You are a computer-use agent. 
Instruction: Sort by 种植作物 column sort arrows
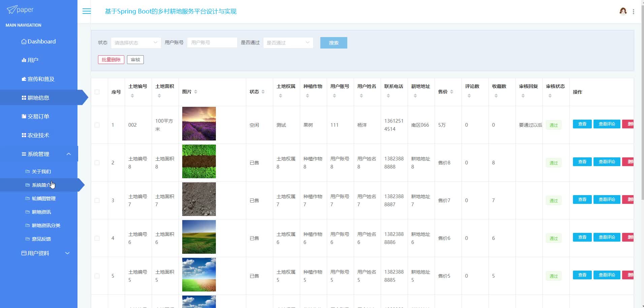(308, 96)
